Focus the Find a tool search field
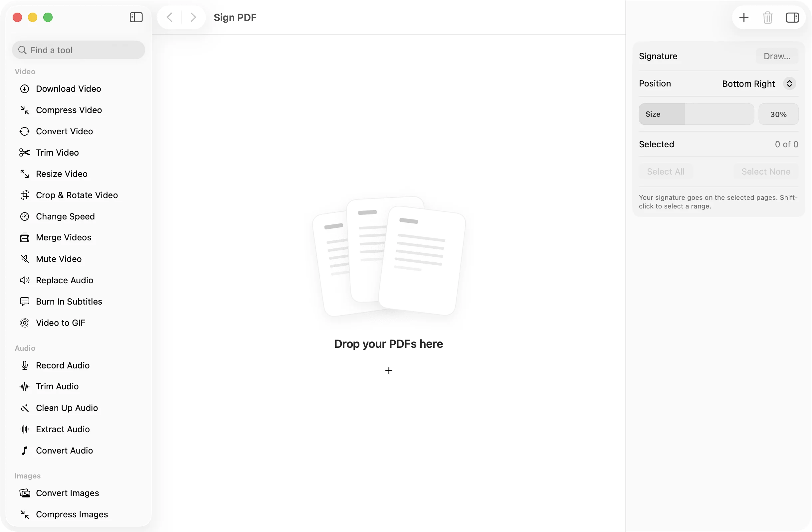Viewport: 812px width, 532px height. point(79,50)
